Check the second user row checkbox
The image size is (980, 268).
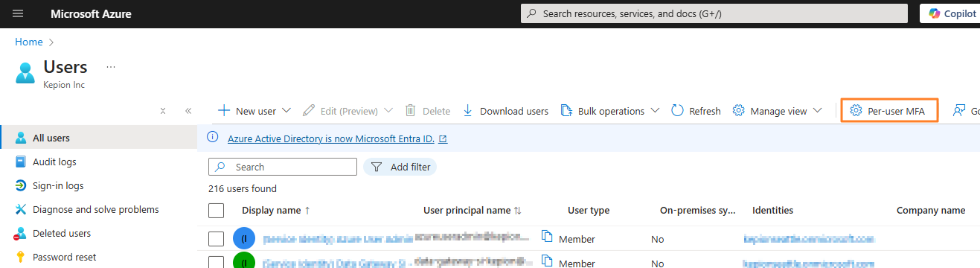point(217,262)
